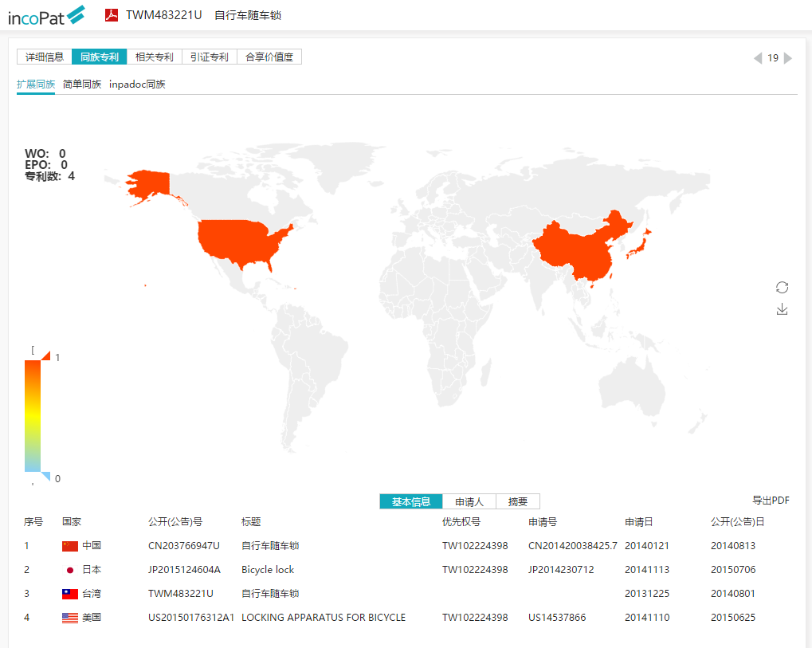Viewport: 812px width, 648px height.
Task: Show the 摘要 table view
Action: [x=517, y=501]
